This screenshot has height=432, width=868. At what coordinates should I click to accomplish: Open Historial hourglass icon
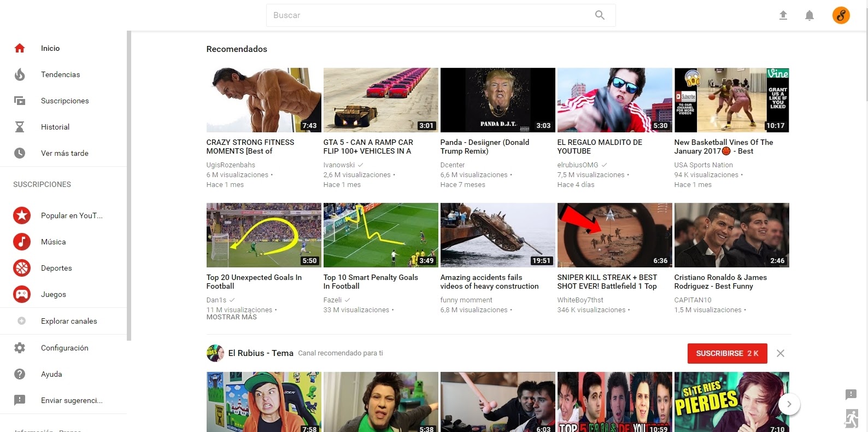[20, 127]
